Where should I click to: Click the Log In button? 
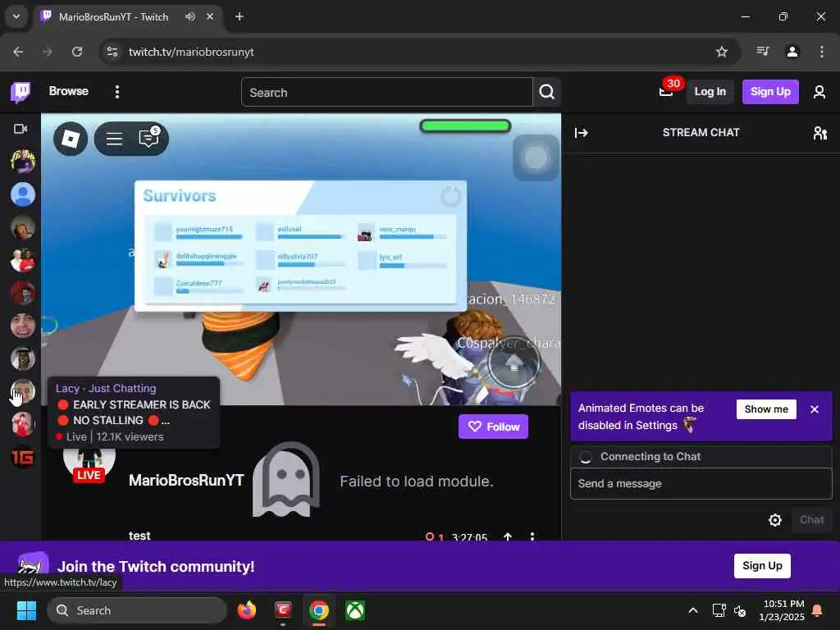point(710,92)
